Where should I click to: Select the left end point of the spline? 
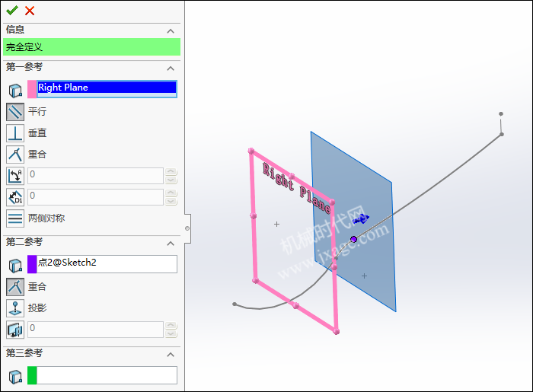(235, 304)
